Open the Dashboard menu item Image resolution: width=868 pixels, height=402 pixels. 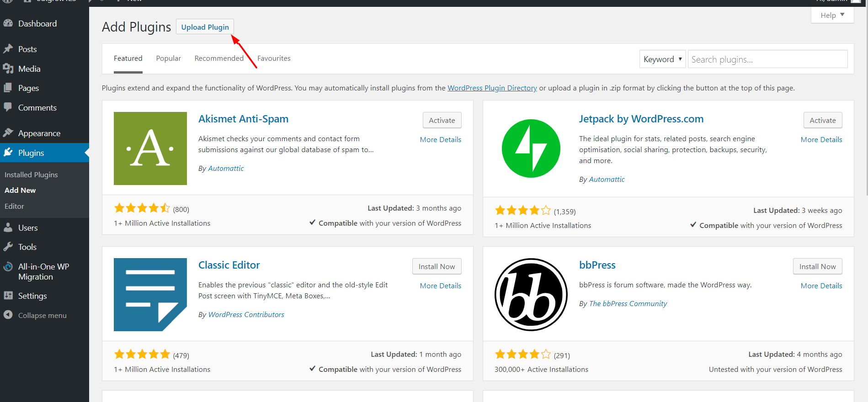[37, 23]
